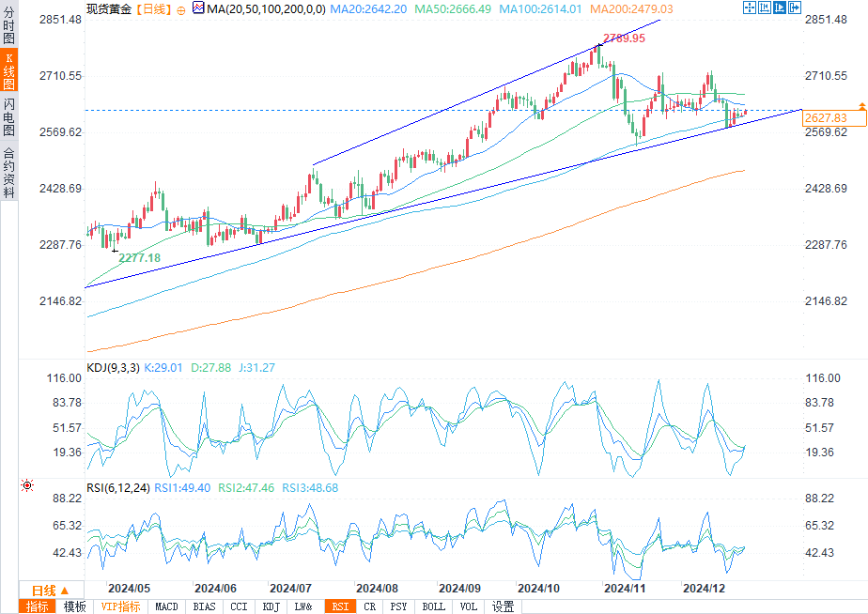Switch to the 分时图 side tab

pos(8,24)
